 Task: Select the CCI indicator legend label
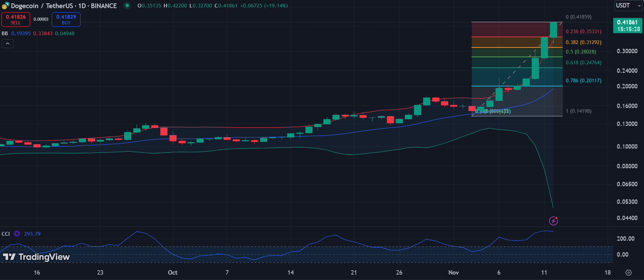(x=6, y=234)
